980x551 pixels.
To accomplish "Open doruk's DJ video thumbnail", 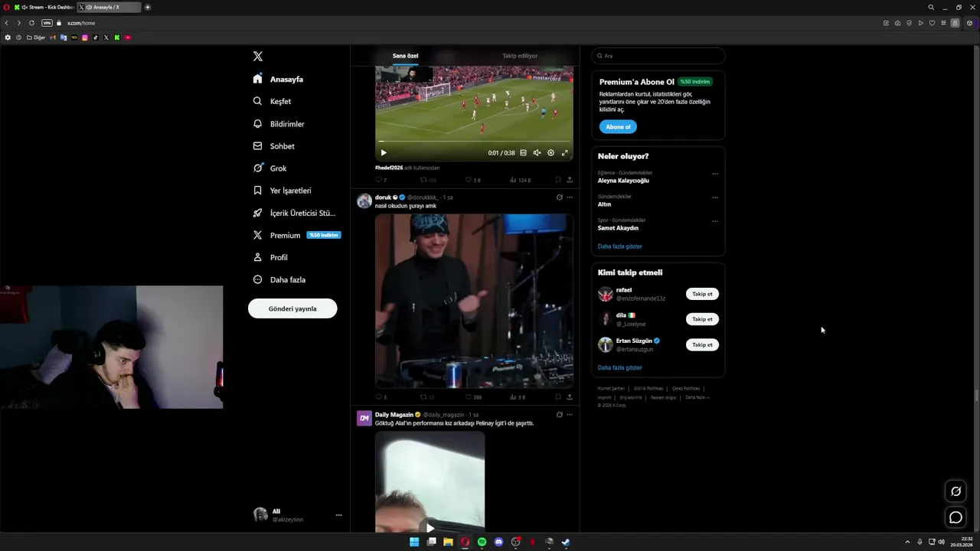I will point(474,301).
